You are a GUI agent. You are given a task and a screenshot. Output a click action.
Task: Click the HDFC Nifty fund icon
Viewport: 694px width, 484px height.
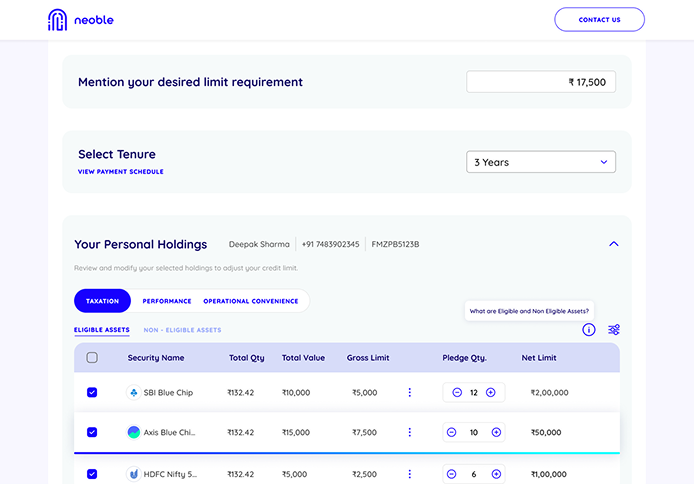[x=134, y=474]
